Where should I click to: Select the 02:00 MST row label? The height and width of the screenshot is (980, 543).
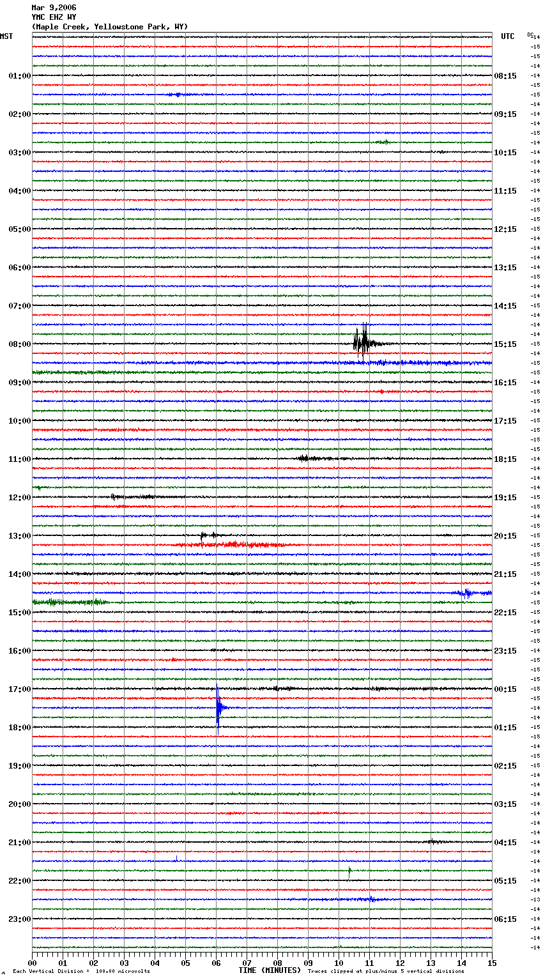[20, 114]
